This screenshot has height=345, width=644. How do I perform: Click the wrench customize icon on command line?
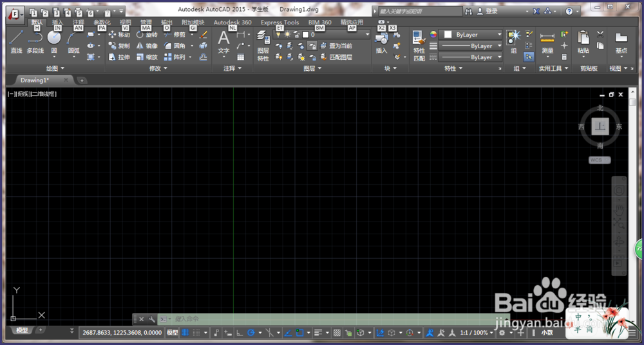[151, 319]
